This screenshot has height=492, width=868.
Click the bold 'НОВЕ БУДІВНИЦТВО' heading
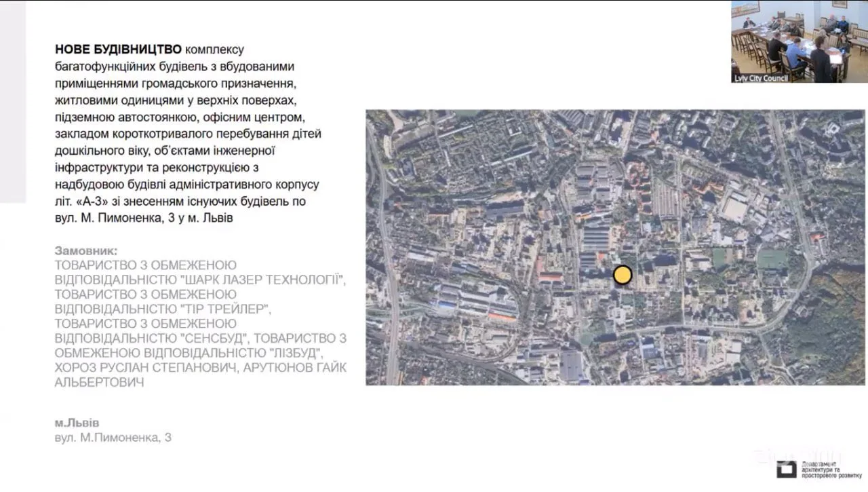(118, 50)
